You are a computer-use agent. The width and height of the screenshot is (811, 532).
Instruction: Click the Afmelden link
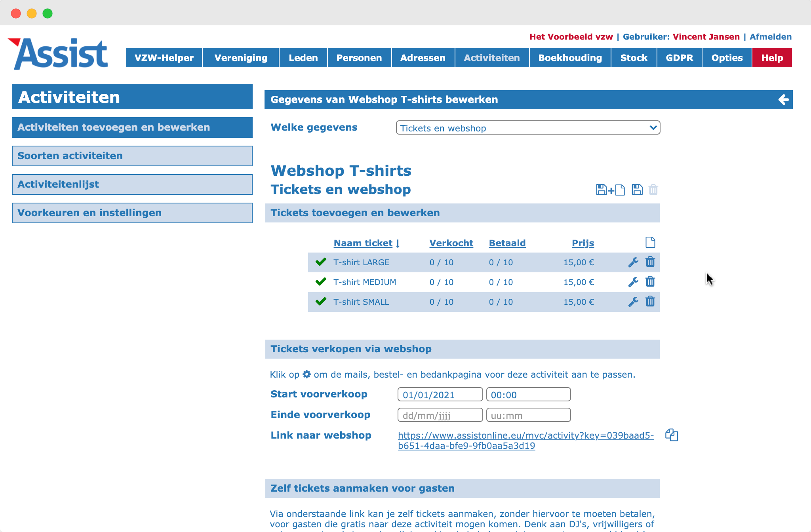click(771, 37)
